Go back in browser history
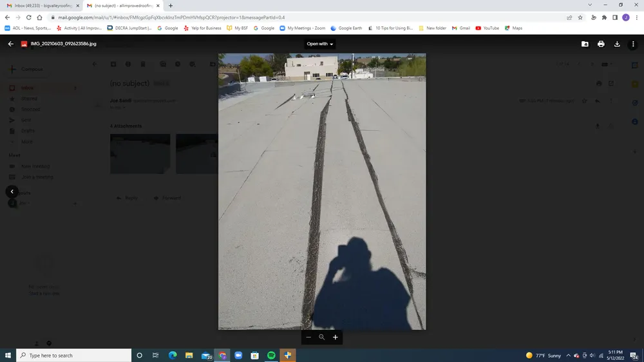This screenshot has width=644, height=362. [x=7, y=17]
